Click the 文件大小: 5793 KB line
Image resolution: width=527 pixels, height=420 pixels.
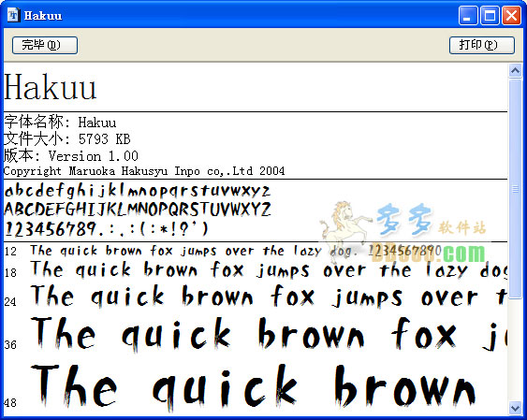67,138
